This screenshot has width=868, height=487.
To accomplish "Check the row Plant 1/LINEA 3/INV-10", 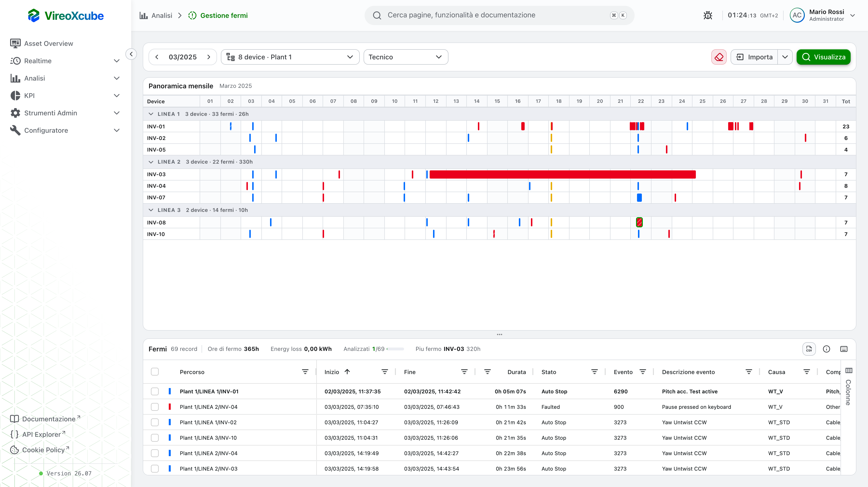I will click(x=155, y=438).
